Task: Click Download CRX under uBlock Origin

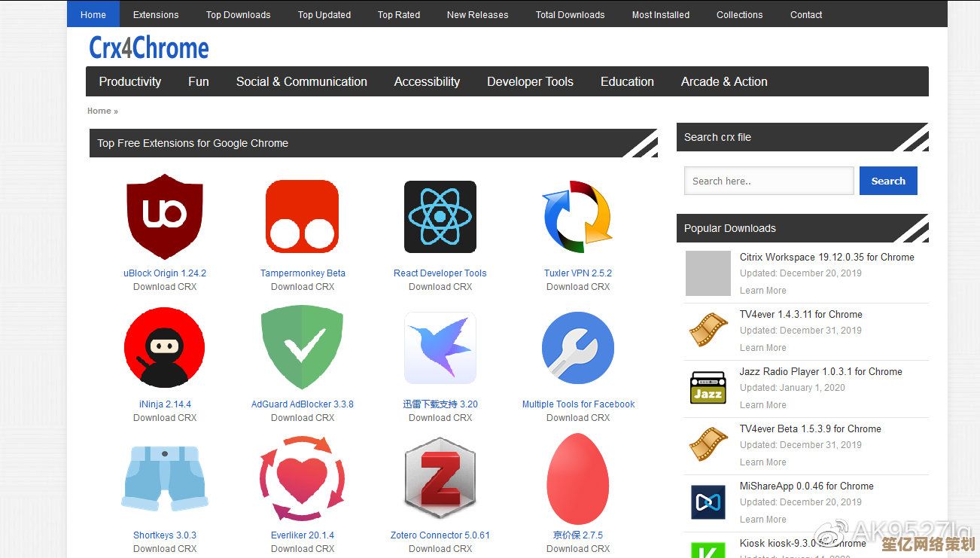Action: 165,287
